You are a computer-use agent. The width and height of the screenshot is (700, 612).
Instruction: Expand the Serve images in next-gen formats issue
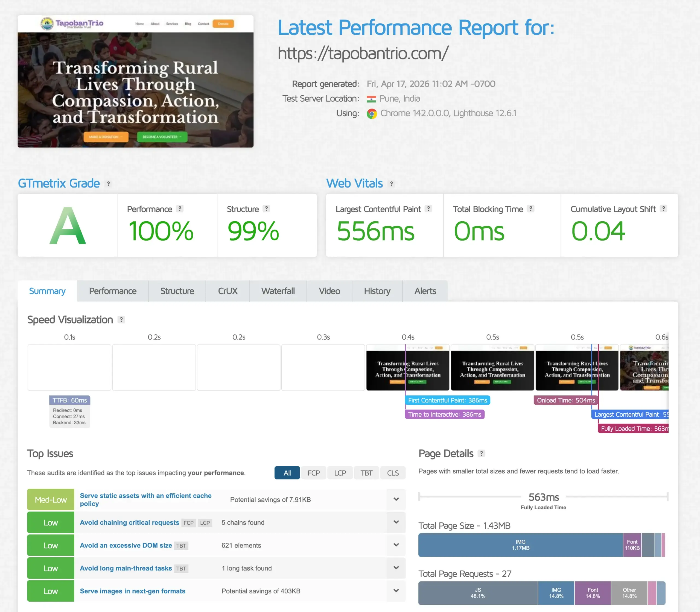click(396, 590)
